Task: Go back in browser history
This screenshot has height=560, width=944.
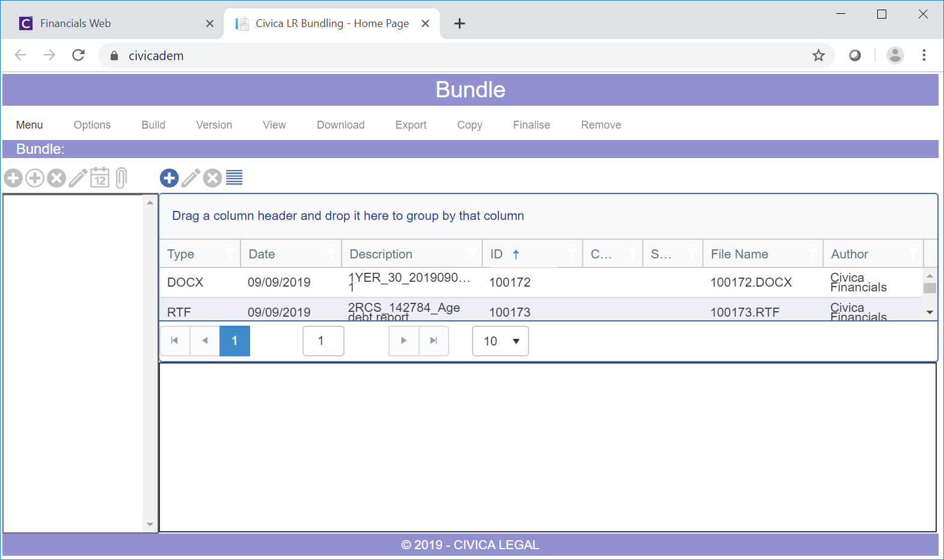Action: (x=20, y=55)
